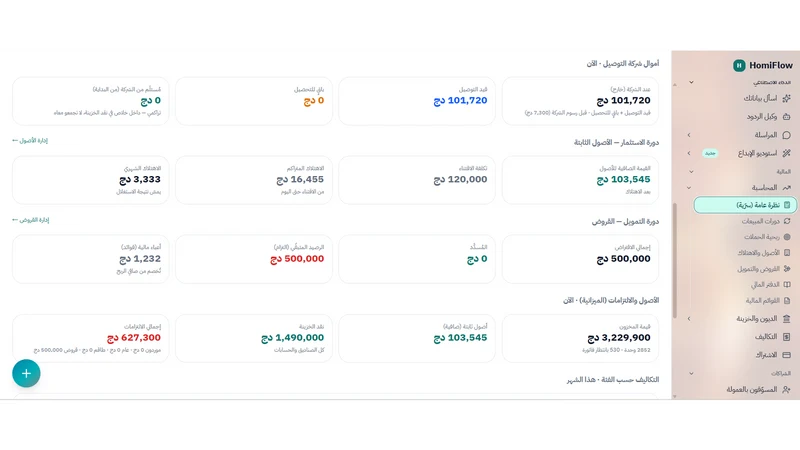800x450 pixels.
Task: Click إجمالي الالتزامات red value 627,300
Action: pos(134,338)
